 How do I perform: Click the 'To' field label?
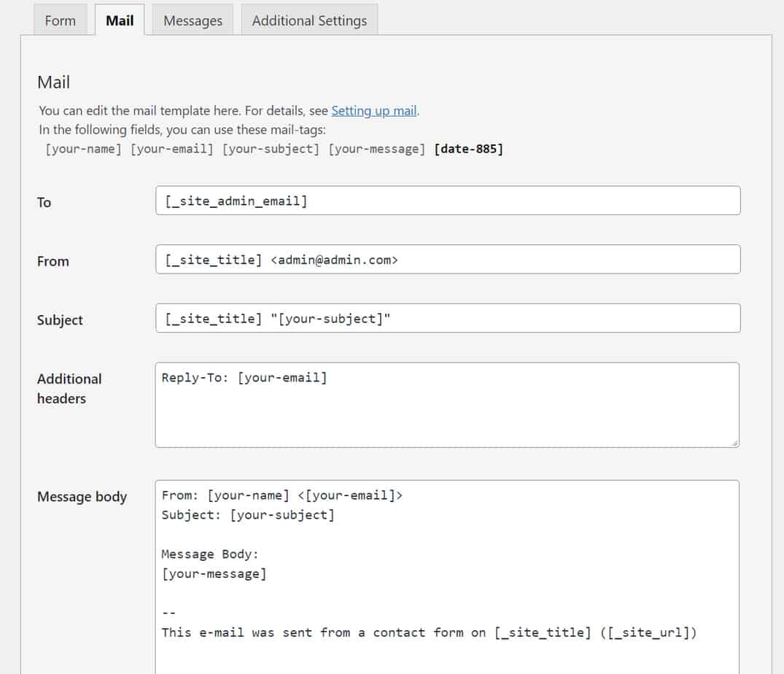point(44,203)
